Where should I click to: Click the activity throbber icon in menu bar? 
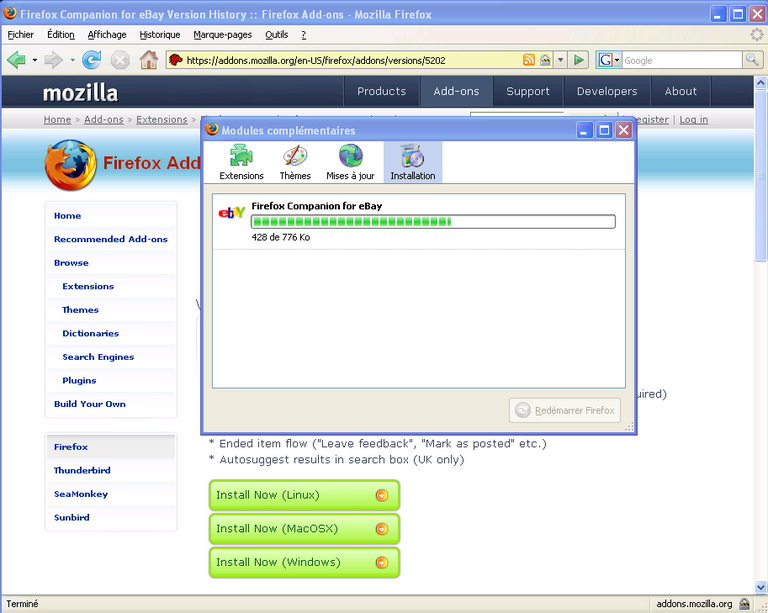click(x=757, y=34)
